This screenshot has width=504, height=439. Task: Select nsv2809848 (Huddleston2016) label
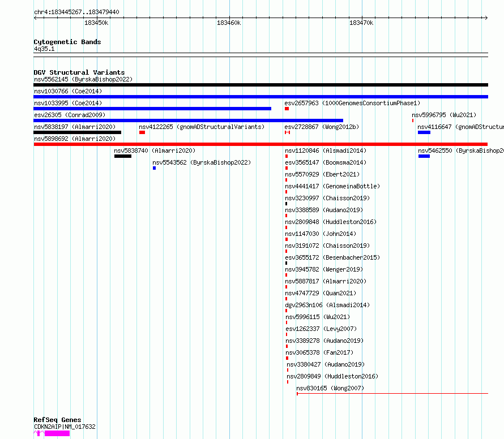click(331, 222)
